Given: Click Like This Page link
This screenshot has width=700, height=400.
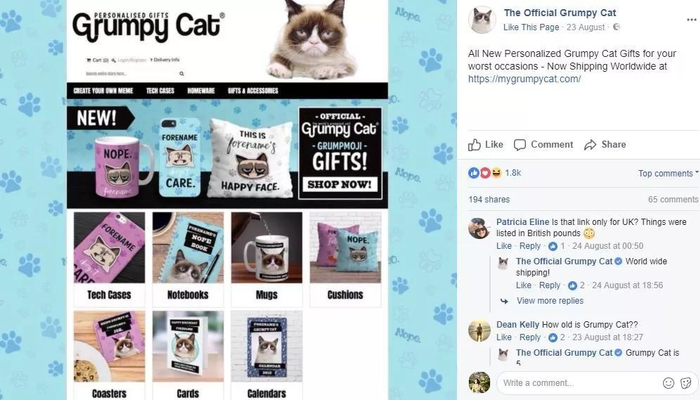Looking at the screenshot, I should click(x=531, y=27).
